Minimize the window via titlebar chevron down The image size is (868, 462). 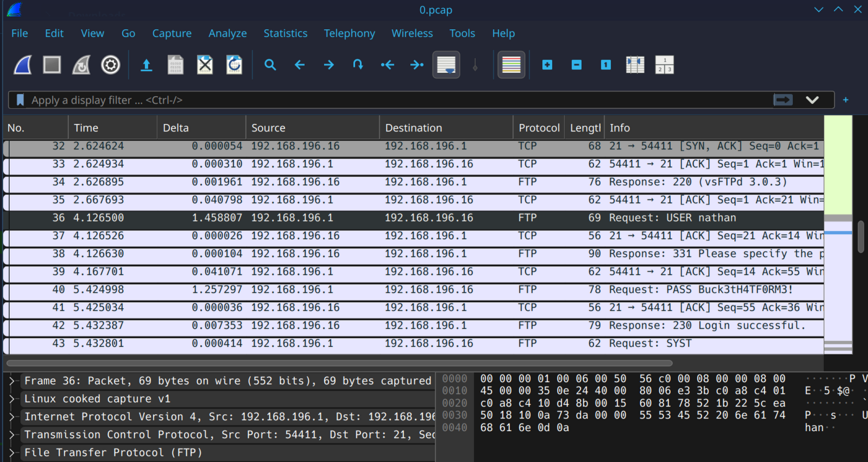pos(819,10)
